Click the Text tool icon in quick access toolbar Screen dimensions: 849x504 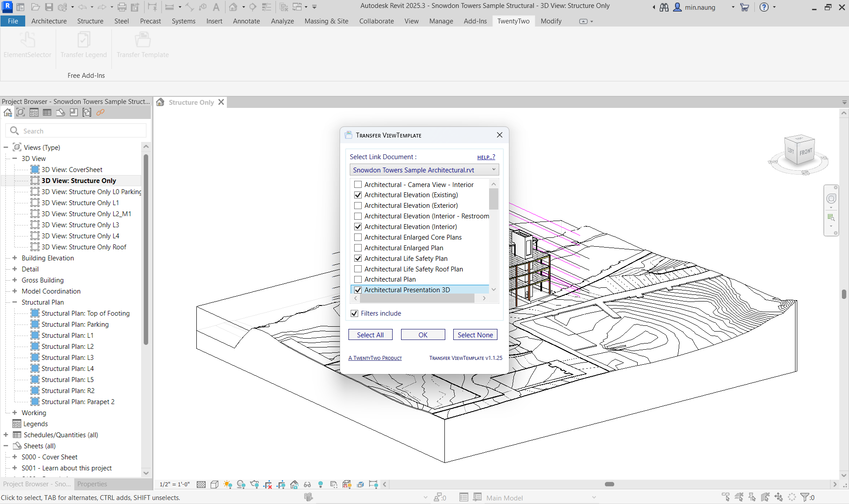[x=216, y=7]
